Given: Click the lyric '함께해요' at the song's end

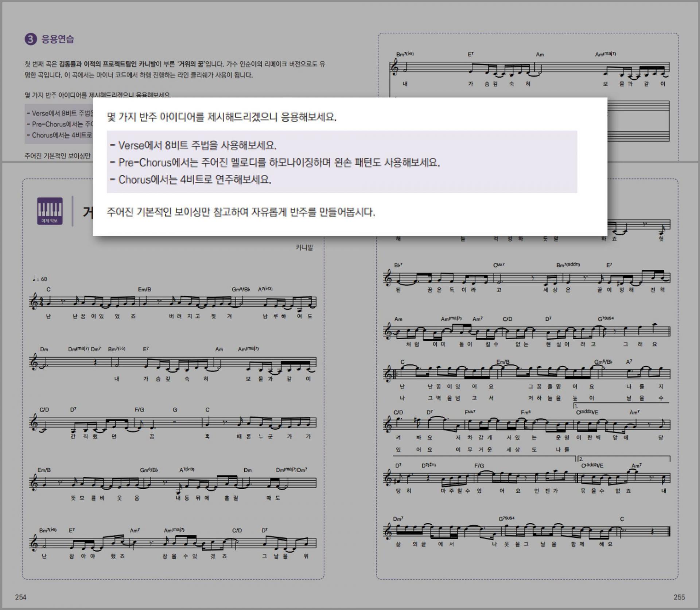Looking at the screenshot, I should (591, 544).
